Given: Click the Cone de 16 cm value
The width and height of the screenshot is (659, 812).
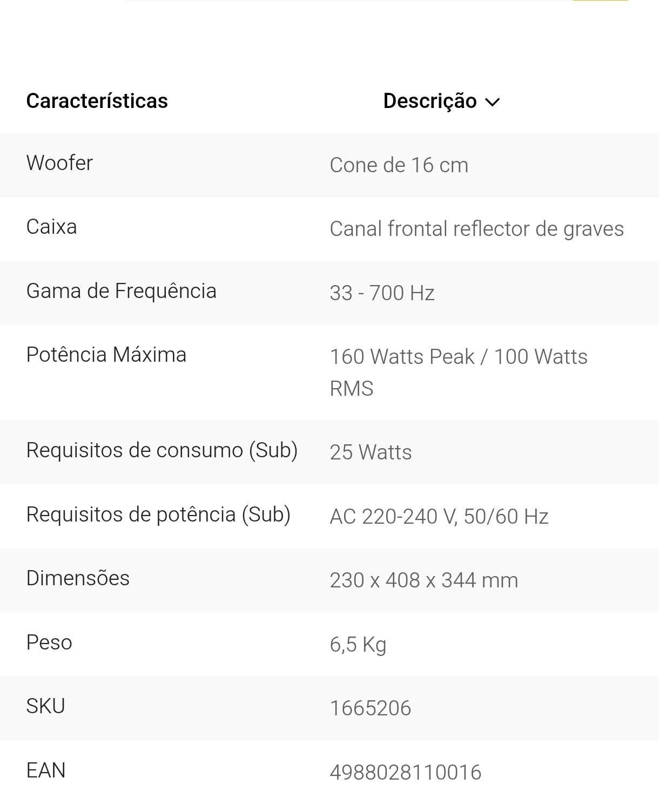Looking at the screenshot, I should pos(399,165).
